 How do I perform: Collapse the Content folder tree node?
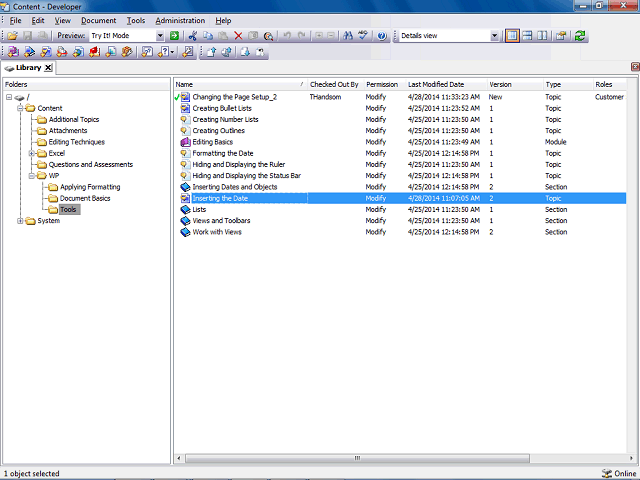[20, 108]
